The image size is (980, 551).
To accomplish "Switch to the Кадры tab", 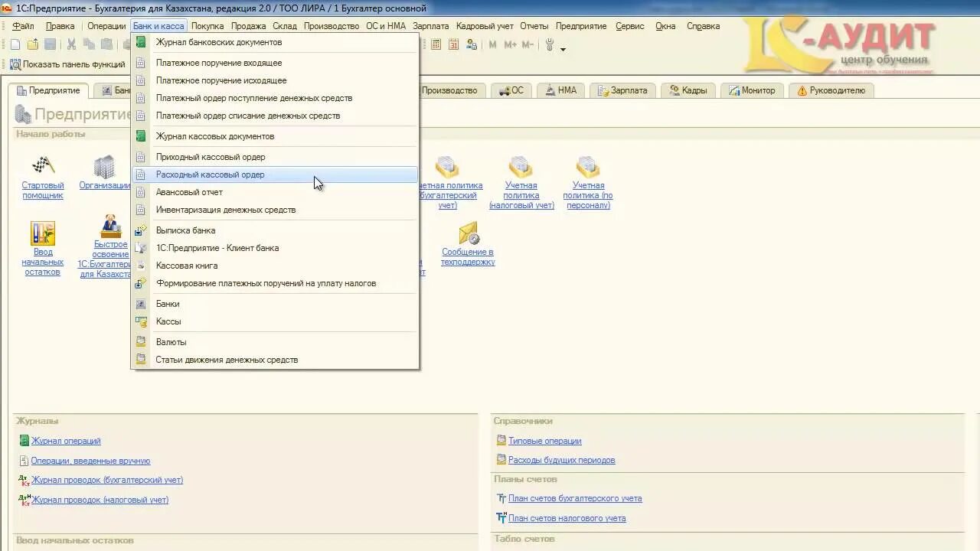I will click(688, 90).
